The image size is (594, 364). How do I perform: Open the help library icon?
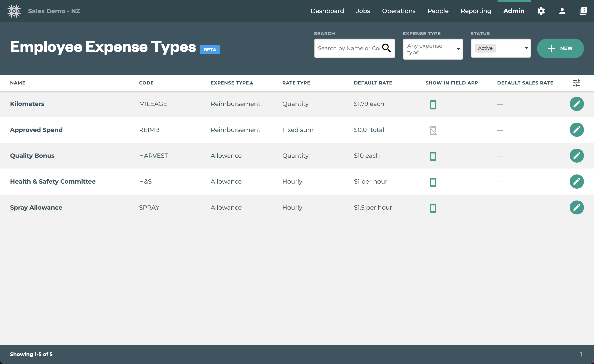583,11
